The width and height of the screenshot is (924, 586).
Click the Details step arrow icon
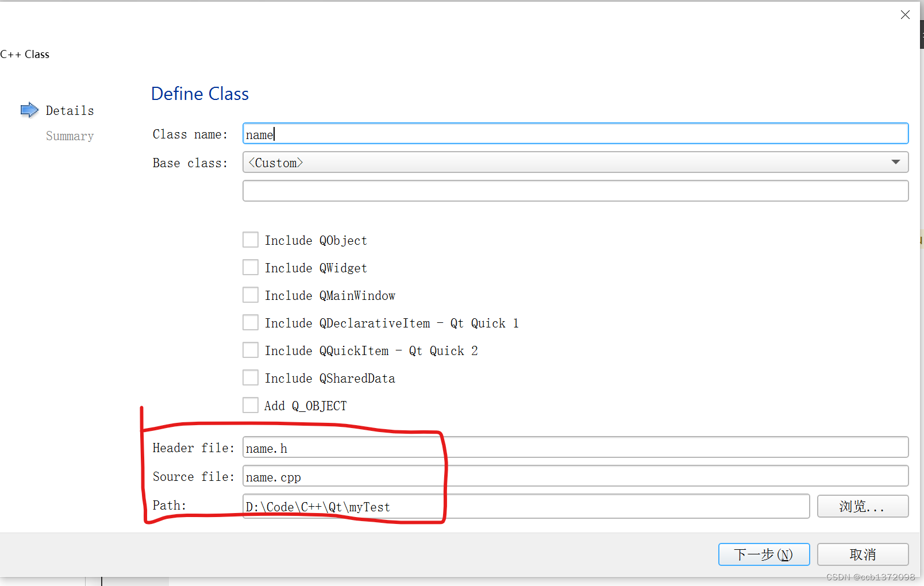coord(29,110)
